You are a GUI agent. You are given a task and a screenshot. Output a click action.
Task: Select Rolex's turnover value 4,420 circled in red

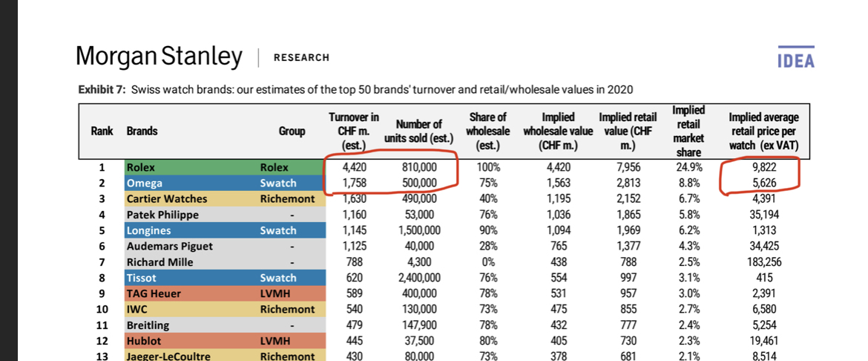point(353,167)
